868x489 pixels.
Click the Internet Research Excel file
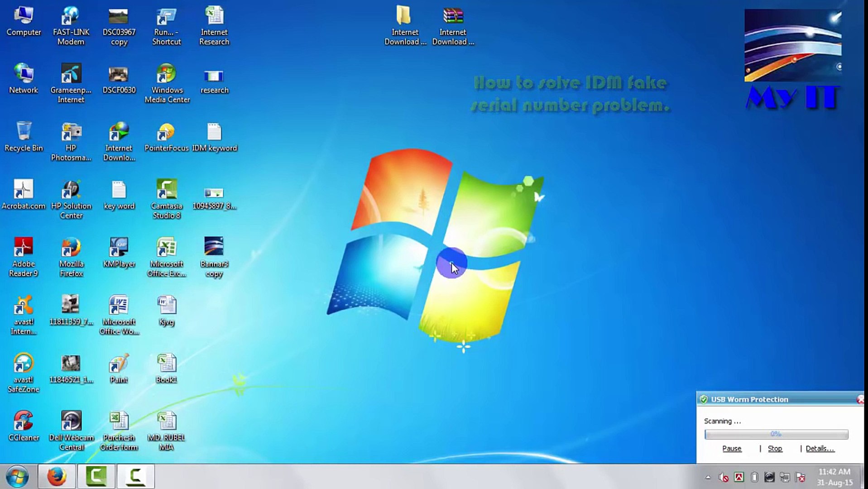tap(214, 26)
